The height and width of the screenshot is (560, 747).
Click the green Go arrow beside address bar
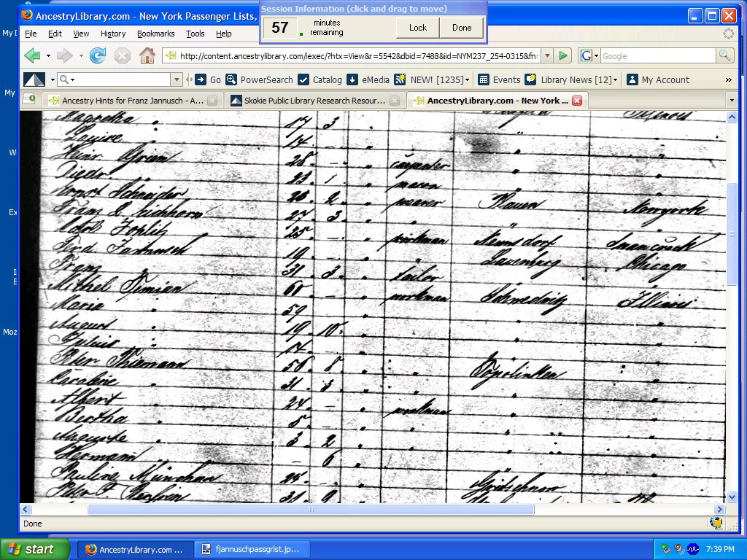563,56
